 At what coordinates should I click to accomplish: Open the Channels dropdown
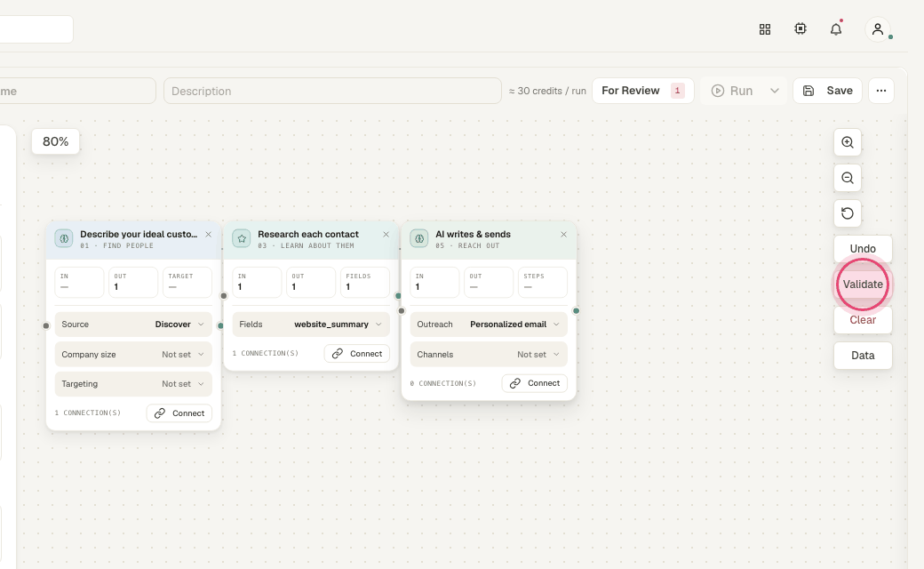click(489, 355)
